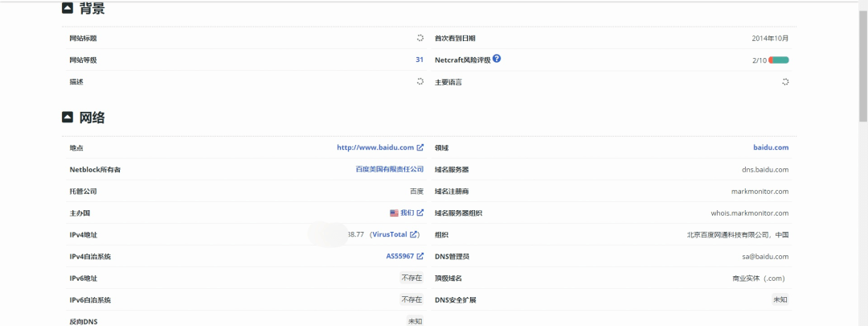
Task: Click external link icon beside VirusTotal
Action: (414, 234)
